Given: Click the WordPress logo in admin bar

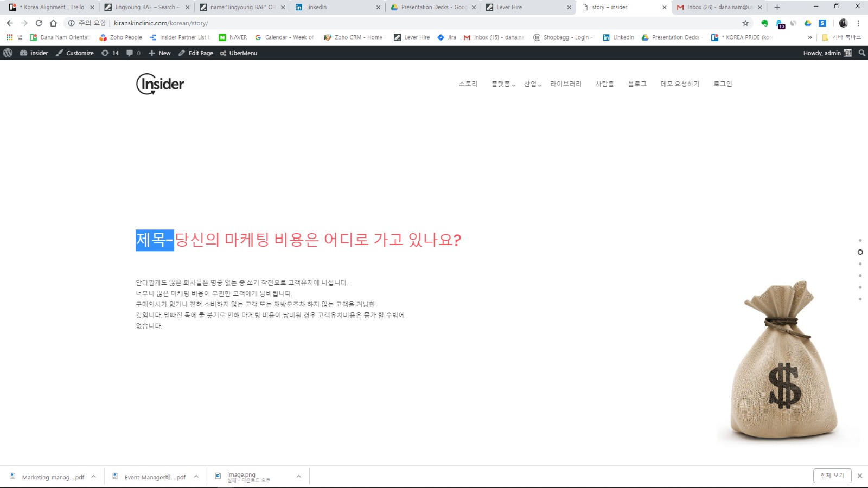Looking at the screenshot, I should click(8, 53).
